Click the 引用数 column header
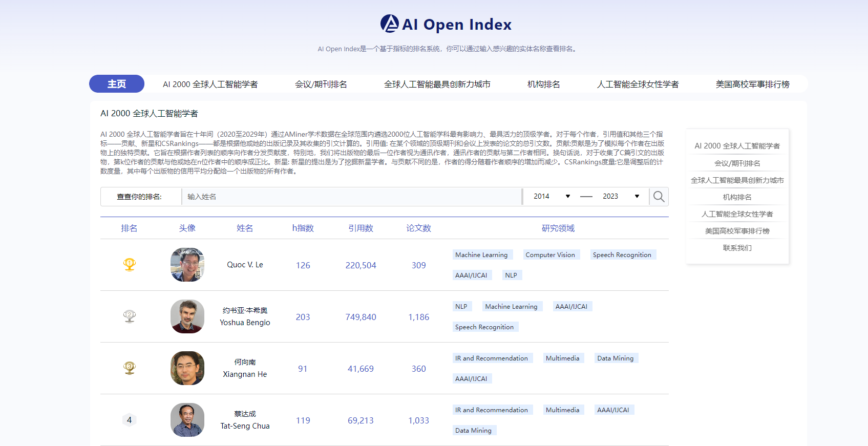The image size is (868, 446). (361, 228)
